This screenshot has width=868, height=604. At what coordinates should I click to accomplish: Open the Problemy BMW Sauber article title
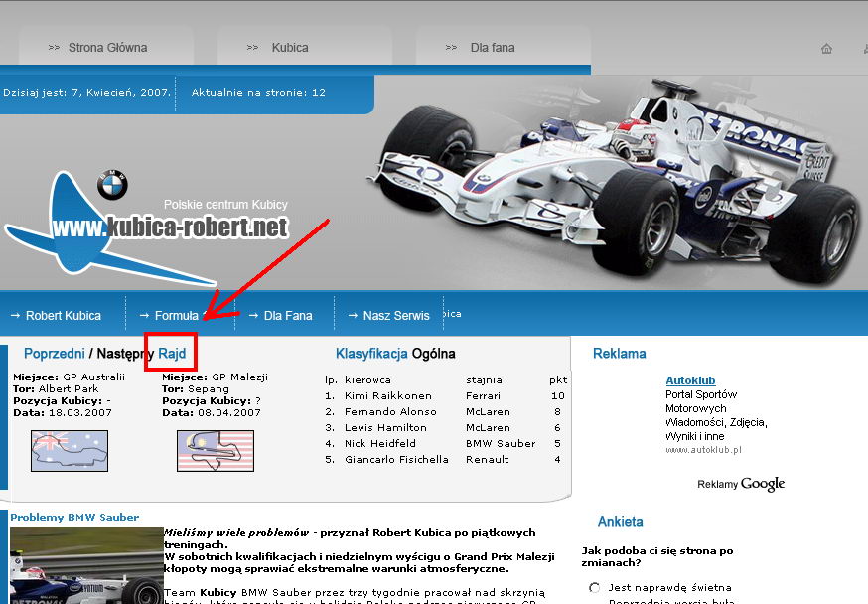click(x=74, y=518)
